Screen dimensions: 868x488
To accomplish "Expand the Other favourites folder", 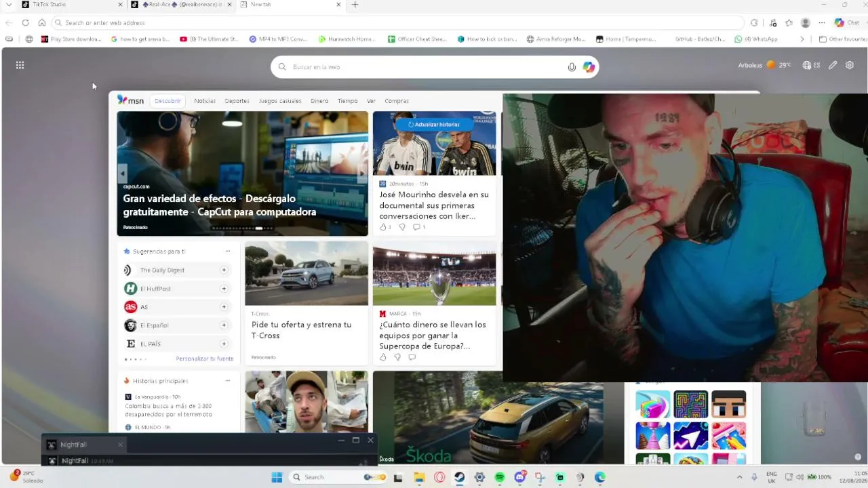I will [x=843, y=39].
